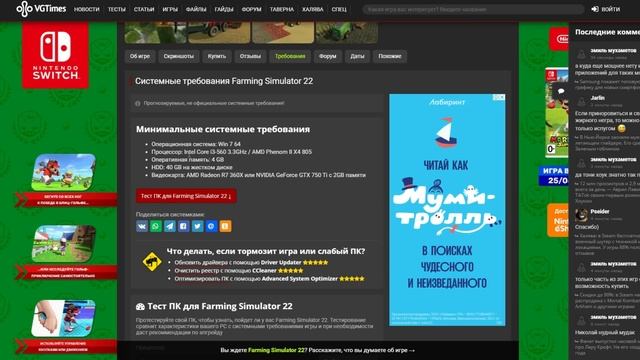Switch to the Купить tab
640x360 pixels.
(x=217, y=56)
